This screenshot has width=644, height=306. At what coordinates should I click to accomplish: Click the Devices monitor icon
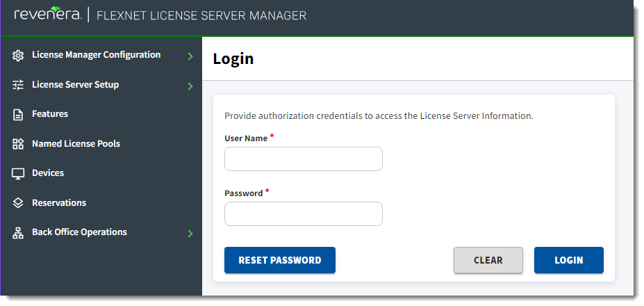[x=19, y=173]
